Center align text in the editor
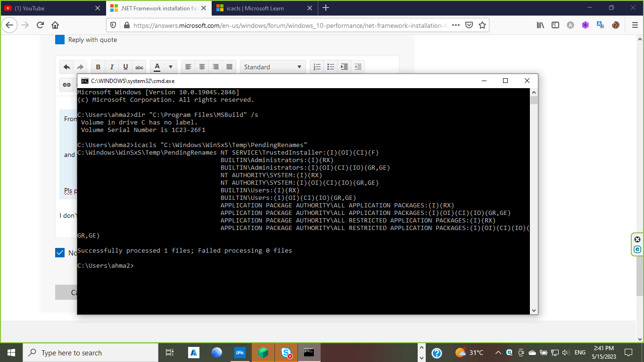644x362 pixels. (x=202, y=67)
